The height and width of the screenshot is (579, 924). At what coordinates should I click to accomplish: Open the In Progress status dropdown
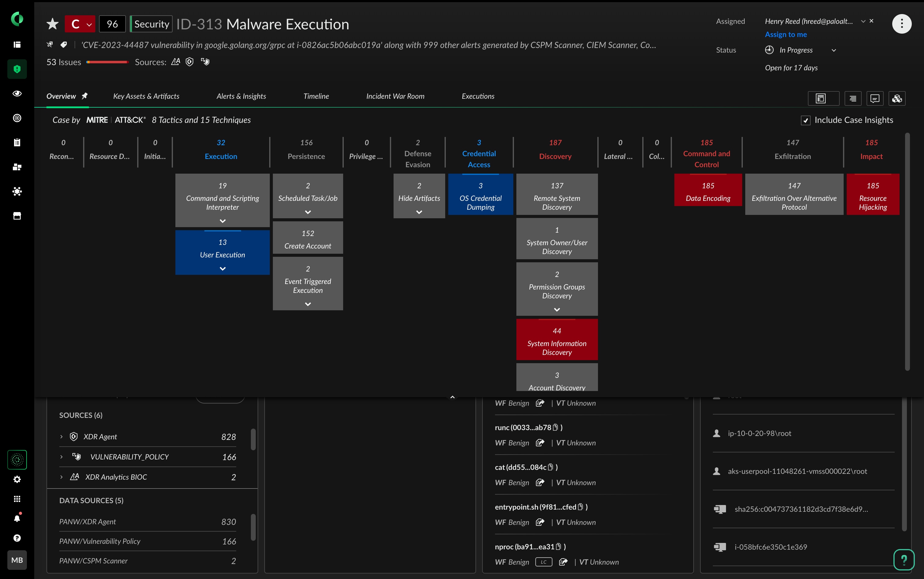click(x=834, y=50)
